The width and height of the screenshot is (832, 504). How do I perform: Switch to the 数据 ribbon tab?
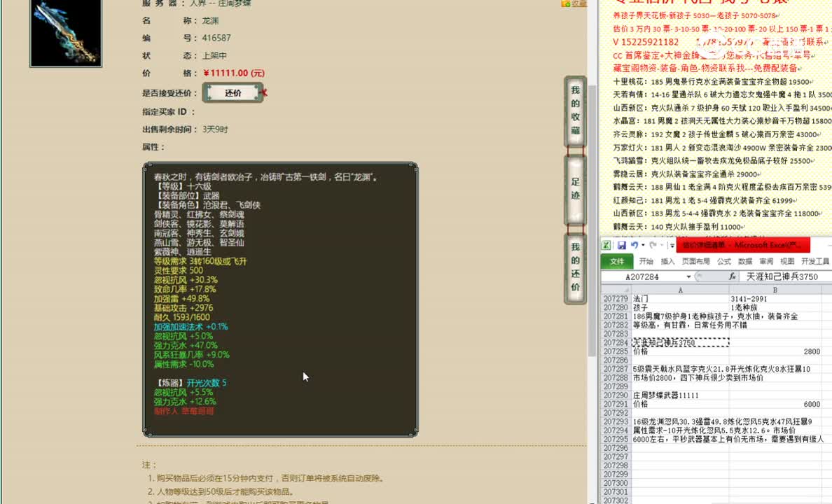(745, 262)
